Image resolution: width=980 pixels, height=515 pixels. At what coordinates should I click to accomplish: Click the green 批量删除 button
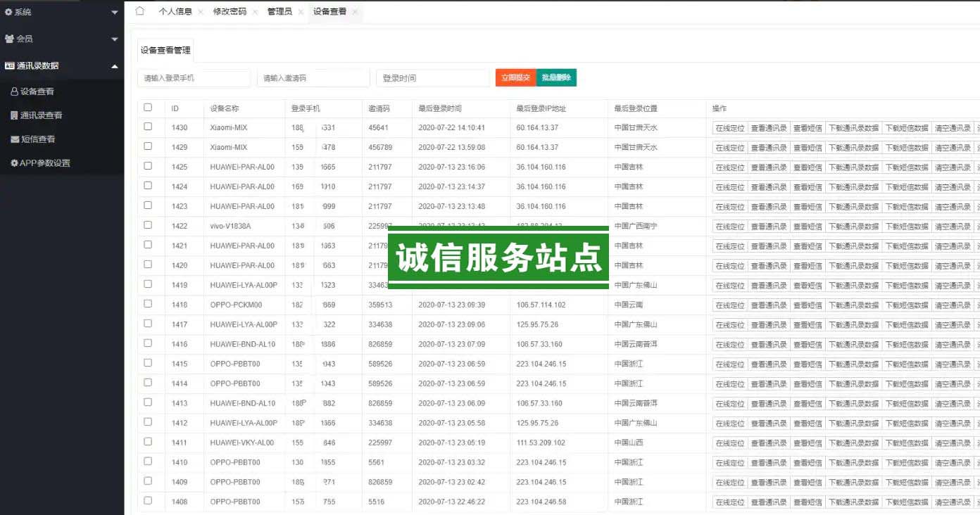[556, 78]
